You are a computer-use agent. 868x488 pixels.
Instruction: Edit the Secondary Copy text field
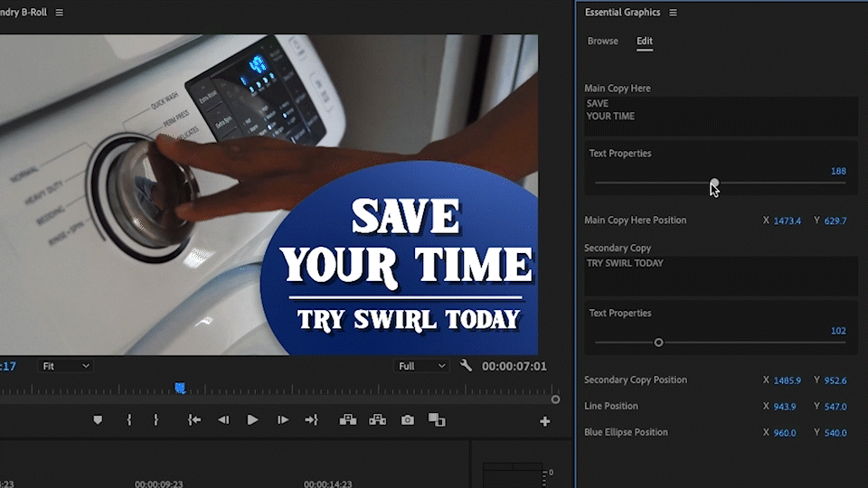(721, 276)
